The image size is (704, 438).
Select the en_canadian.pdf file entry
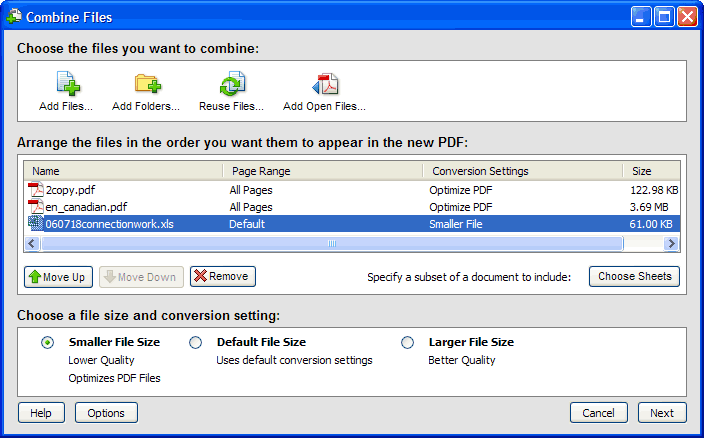click(x=84, y=207)
